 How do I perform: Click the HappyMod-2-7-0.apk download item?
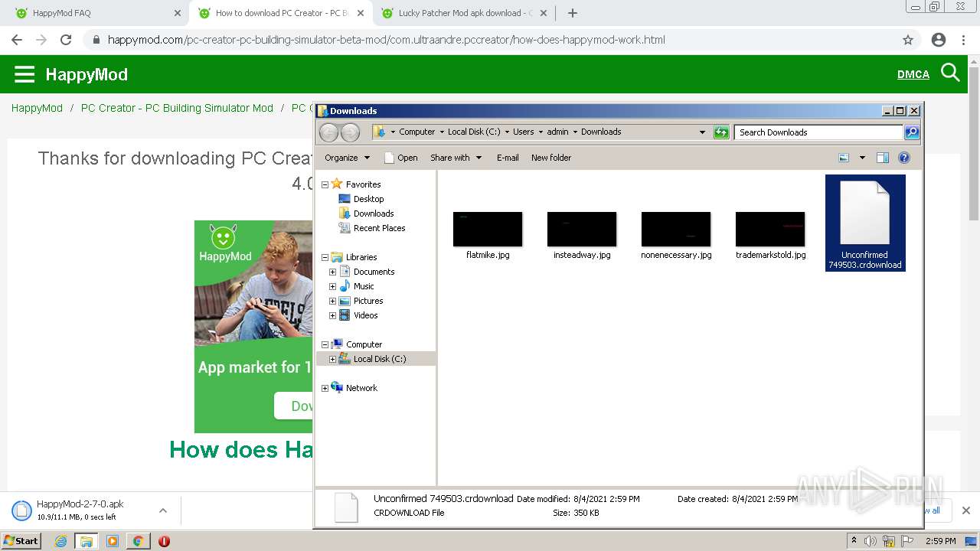click(x=80, y=510)
